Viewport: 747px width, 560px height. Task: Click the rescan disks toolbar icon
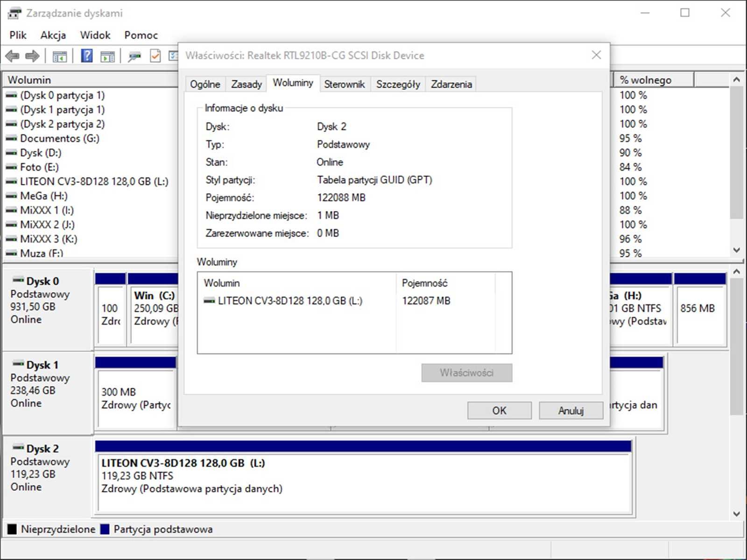pyautogui.click(x=134, y=56)
